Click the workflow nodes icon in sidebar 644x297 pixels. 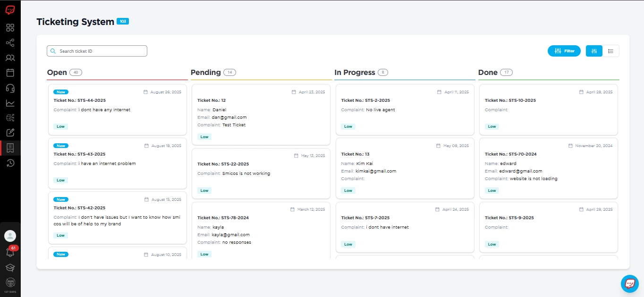tap(10, 43)
